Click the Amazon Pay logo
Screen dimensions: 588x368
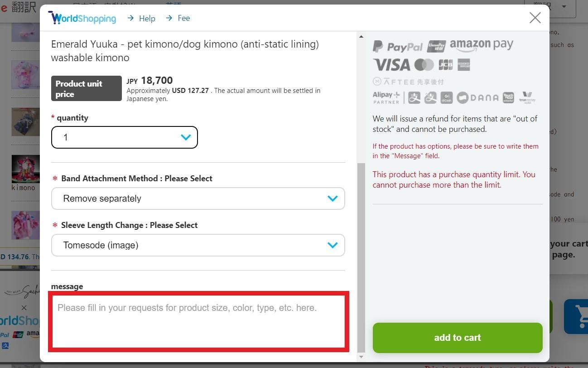(481, 45)
